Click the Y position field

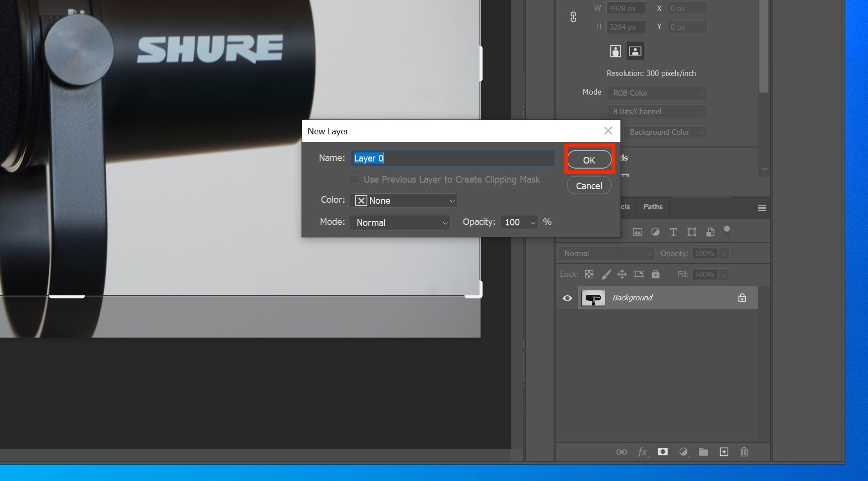tap(687, 27)
